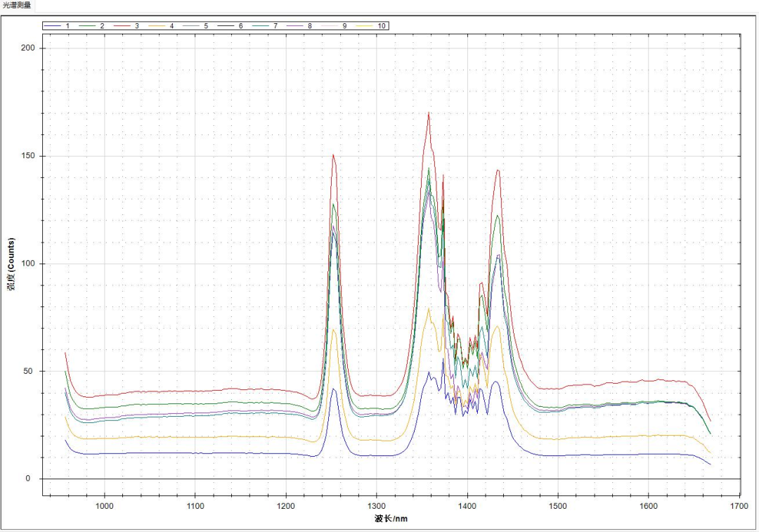The height and width of the screenshot is (532, 759).
Task: Click the 1600 label on the wavelength axis
Action: tap(649, 506)
